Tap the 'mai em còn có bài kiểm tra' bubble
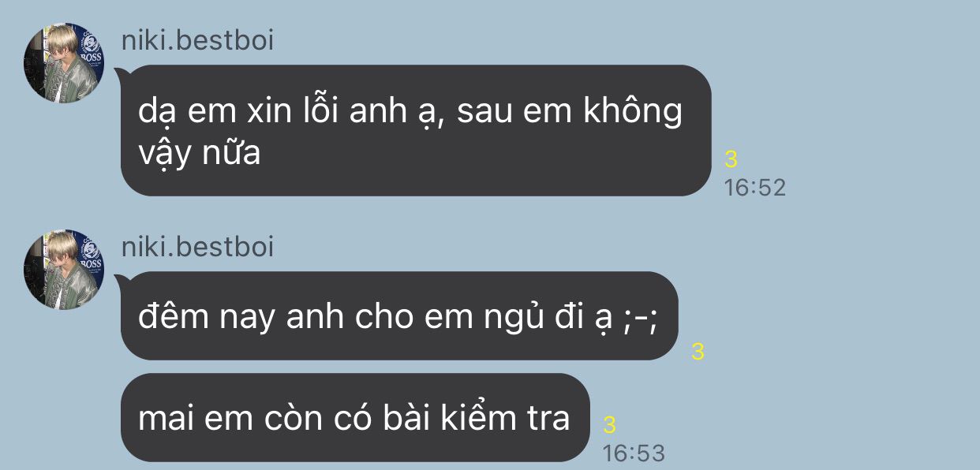 click(x=355, y=417)
